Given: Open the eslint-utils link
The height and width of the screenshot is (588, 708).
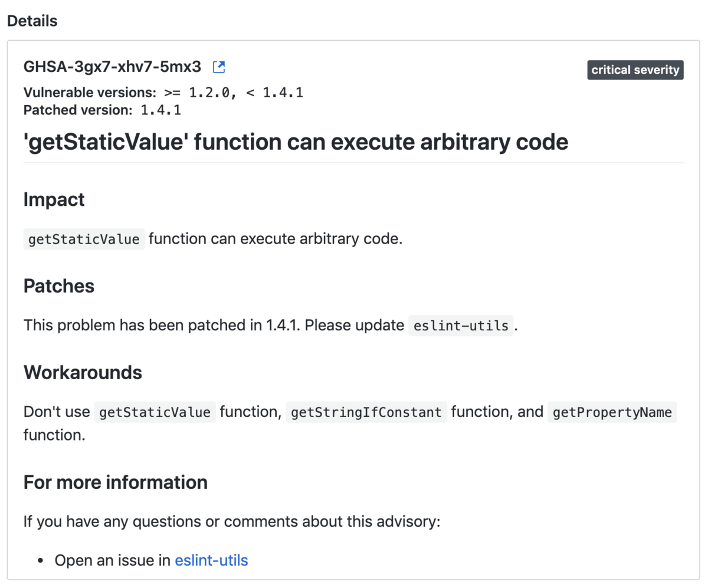Looking at the screenshot, I should [211, 560].
